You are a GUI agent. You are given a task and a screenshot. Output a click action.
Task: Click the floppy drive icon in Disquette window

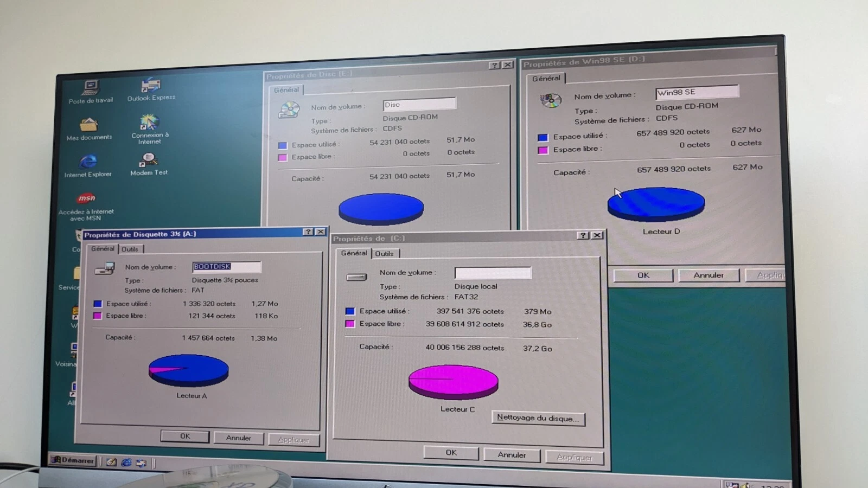click(105, 268)
